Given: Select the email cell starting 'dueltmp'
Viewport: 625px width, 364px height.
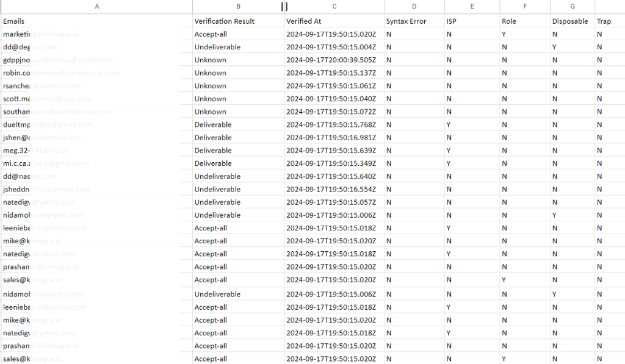Looking at the screenshot, I should [x=96, y=124].
